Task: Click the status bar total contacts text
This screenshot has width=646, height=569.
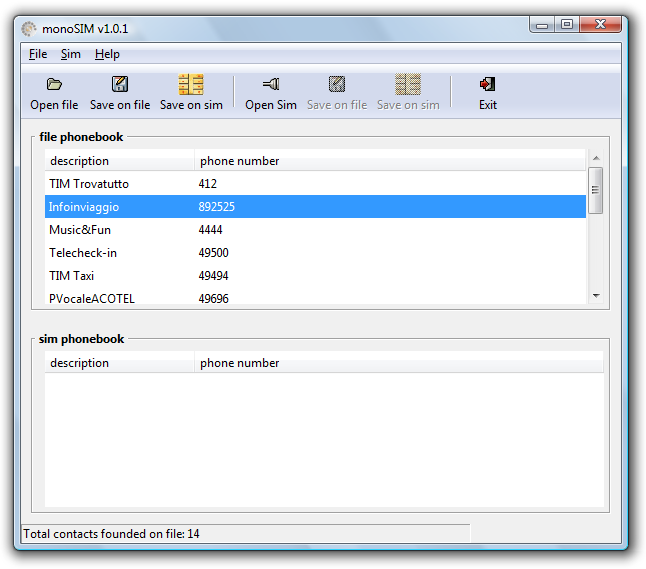Action: pos(111,534)
